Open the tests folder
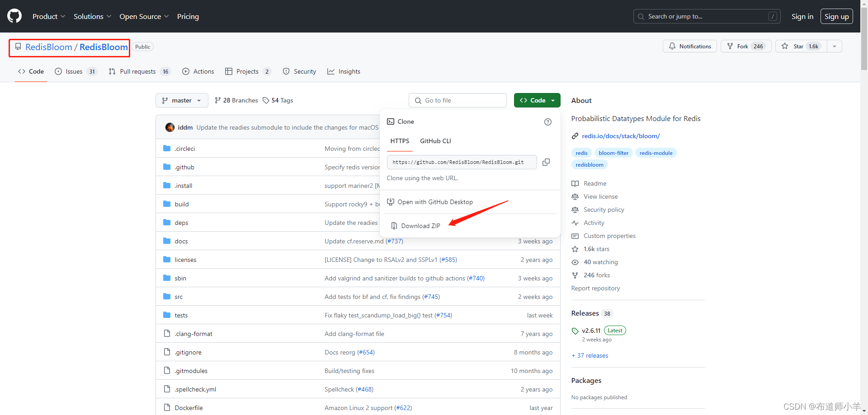Image resolution: width=868 pixels, height=415 pixels. (181, 315)
